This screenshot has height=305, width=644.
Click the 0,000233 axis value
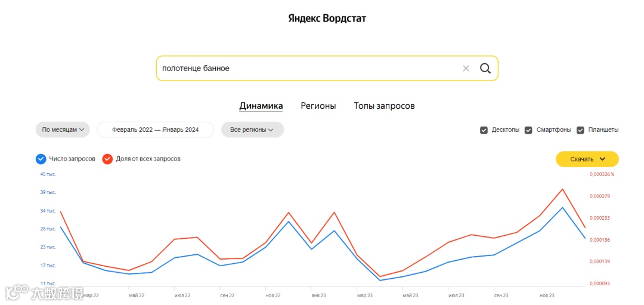click(600, 218)
